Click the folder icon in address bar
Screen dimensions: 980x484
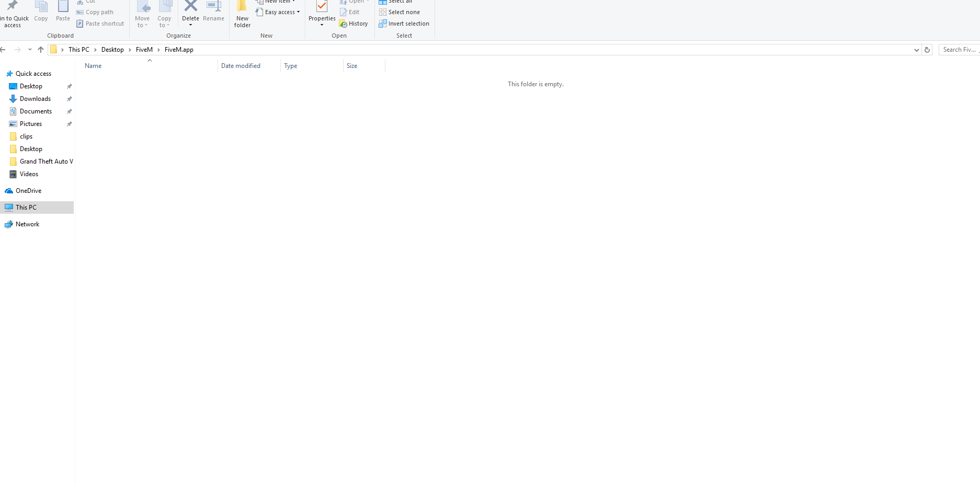[x=53, y=50]
